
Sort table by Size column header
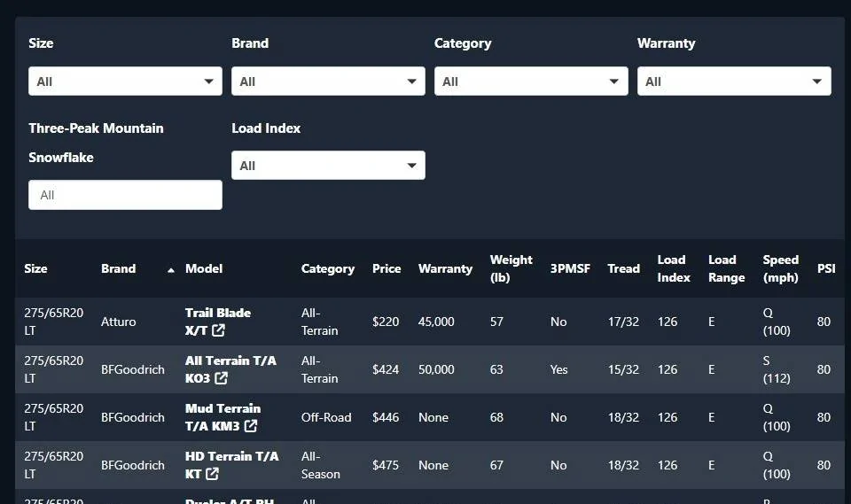coord(35,268)
